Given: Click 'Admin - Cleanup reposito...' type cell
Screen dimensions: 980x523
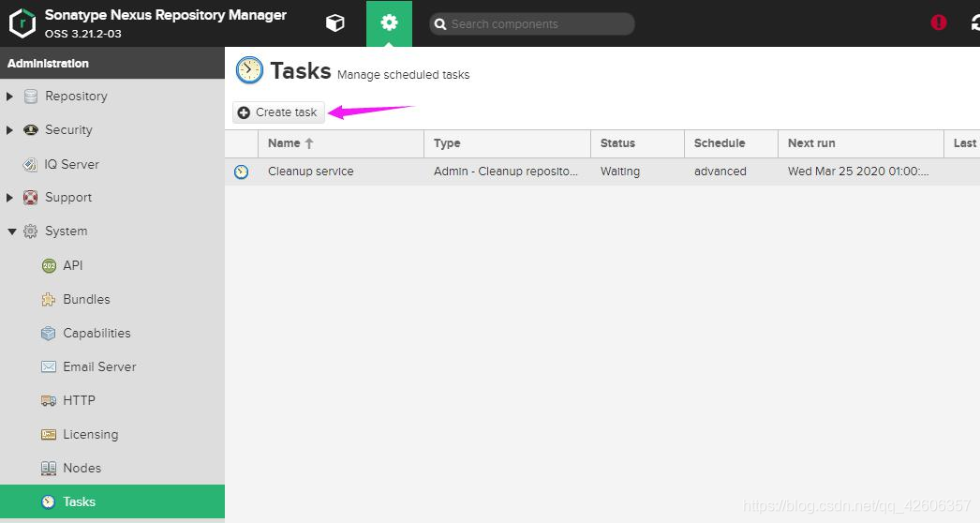Looking at the screenshot, I should click(x=506, y=172).
